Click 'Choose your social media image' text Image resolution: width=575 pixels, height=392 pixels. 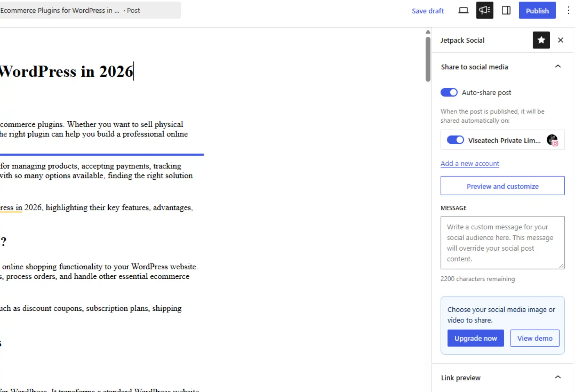[x=501, y=315]
